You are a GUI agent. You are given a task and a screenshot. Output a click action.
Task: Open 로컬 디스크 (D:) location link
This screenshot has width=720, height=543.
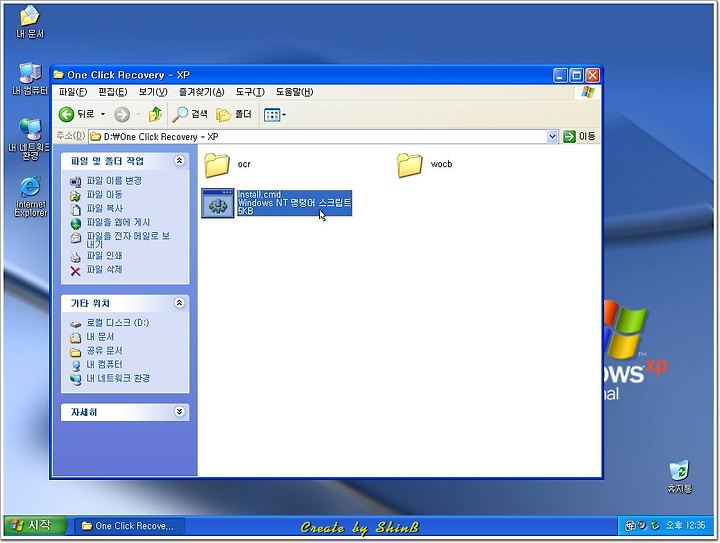(118, 323)
